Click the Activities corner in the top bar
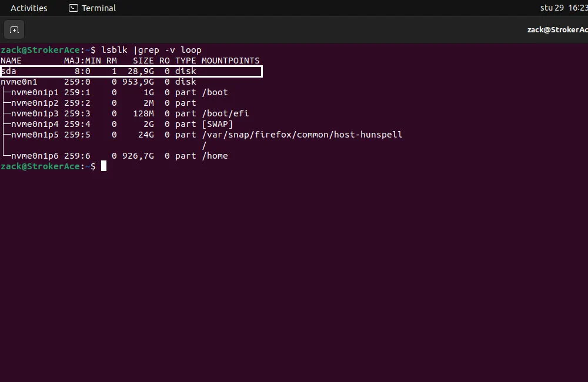This screenshot has width=588, height=382. pyautogui.click(x=29, y=8)
